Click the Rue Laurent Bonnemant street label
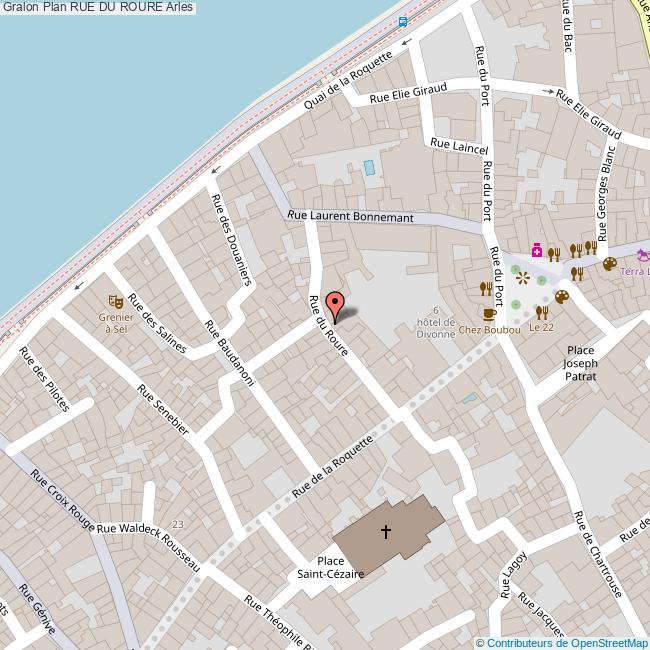 (x=349, y=216)
